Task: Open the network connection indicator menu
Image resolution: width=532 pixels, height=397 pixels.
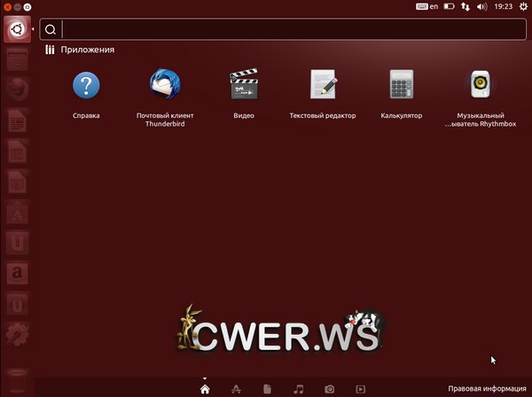Action: (x=465, y=6)
